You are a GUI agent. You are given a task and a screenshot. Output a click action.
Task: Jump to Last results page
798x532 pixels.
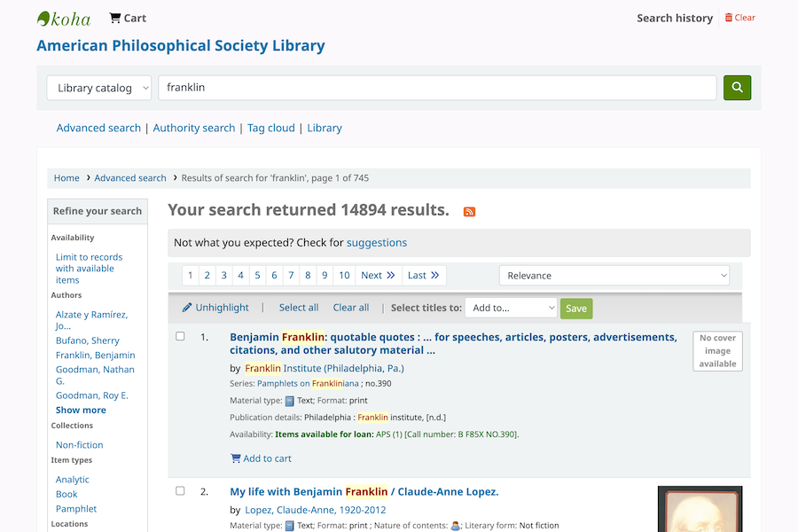click(x=423, y=276)
